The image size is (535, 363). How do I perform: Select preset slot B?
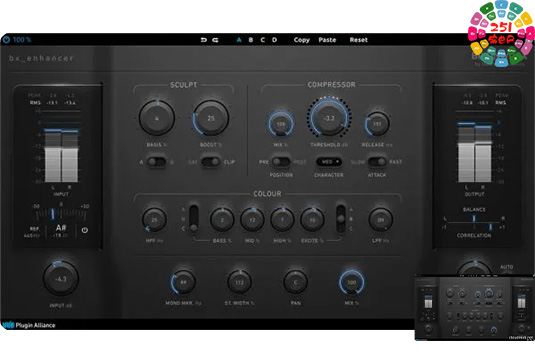[251, 40]
